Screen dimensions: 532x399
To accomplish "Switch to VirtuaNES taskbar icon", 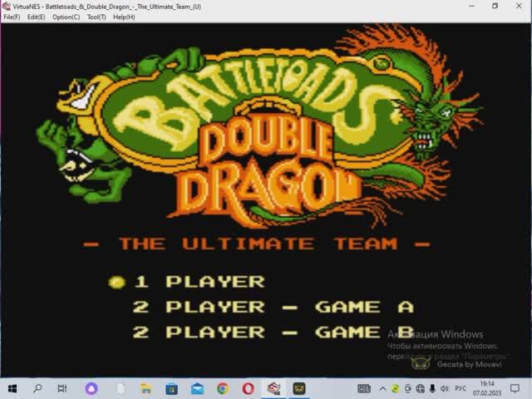I will (x=273, y=388).
